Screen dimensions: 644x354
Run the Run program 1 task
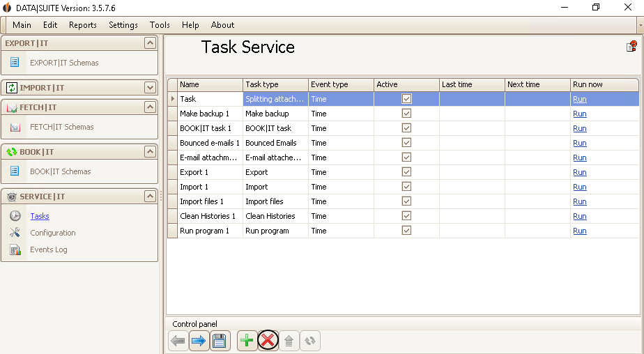coord(579,231)
